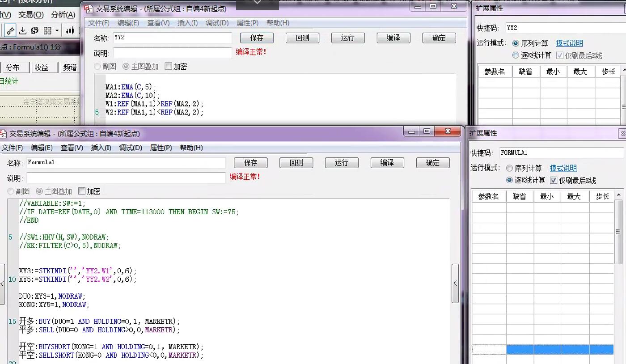The image size is (626, 364).
Task: Click the 回测 button in YY2 editor
Action: [x=303, y=38]
